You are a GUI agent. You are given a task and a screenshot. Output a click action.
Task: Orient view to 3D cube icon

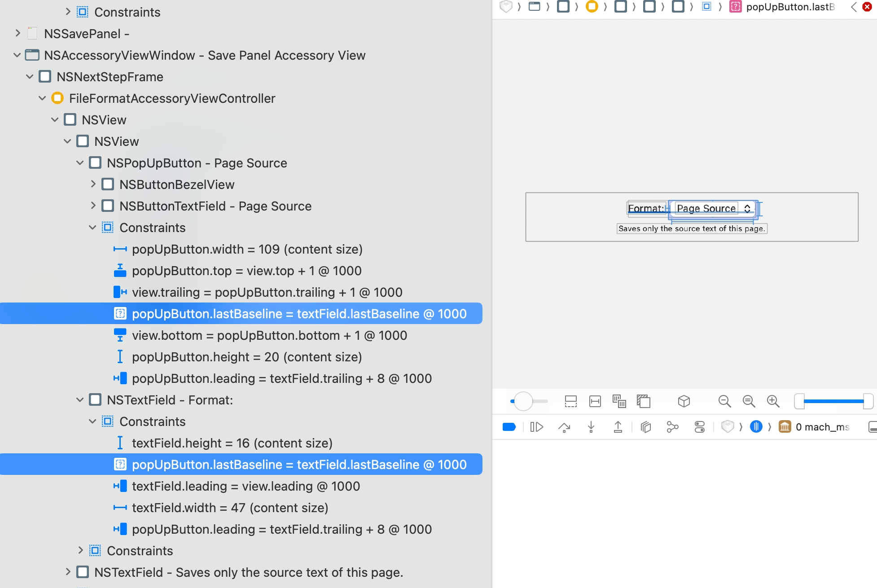[684, 401]
